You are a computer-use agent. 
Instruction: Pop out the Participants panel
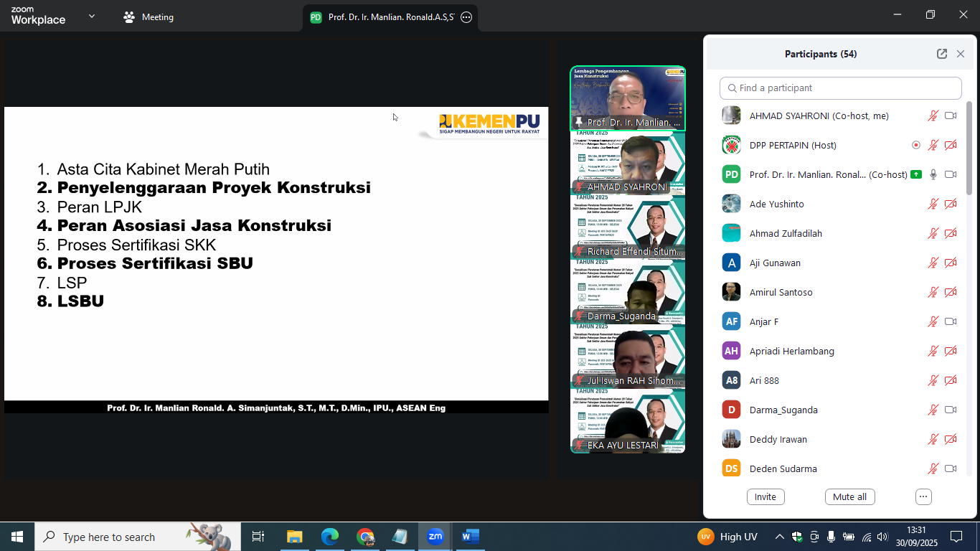[941, 54]
